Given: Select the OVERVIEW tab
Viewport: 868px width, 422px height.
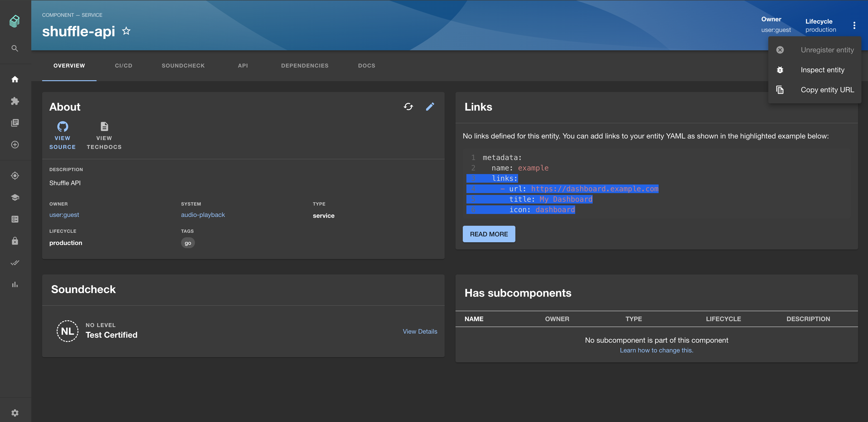Looking at the screenshot, I should point(69,65).
